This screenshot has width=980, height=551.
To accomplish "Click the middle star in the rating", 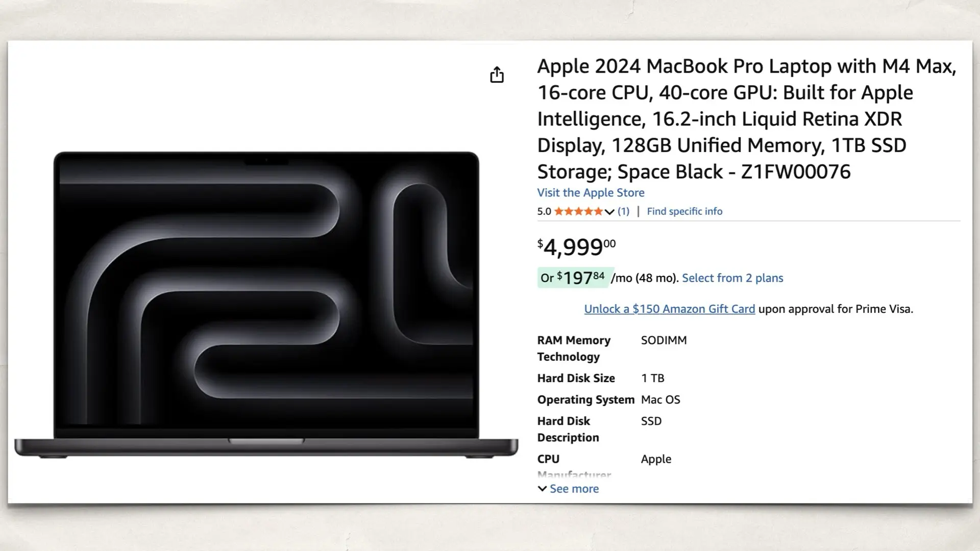I will pyautogui.click(x=578, y=211).
